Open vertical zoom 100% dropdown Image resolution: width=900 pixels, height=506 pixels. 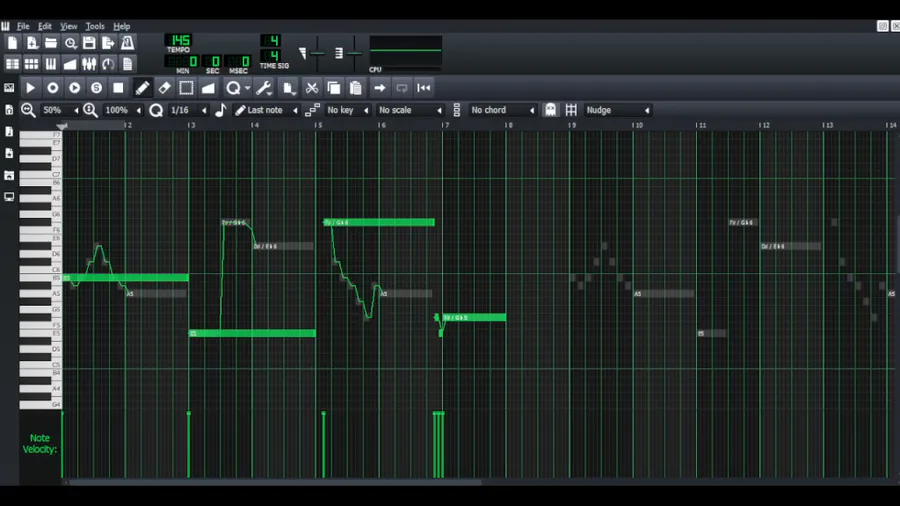pyautogui.click(x=122, y=110)
